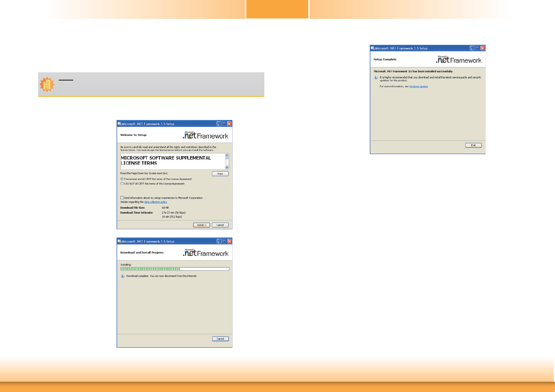Minimize the Welcome to Setup window

click(219, 124)
